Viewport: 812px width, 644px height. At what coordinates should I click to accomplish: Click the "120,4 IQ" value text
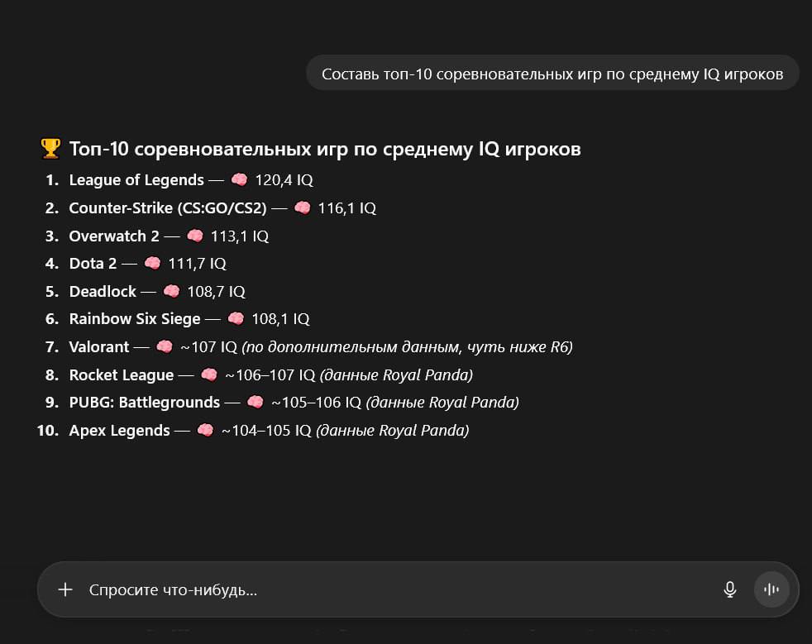click(284, 179)
